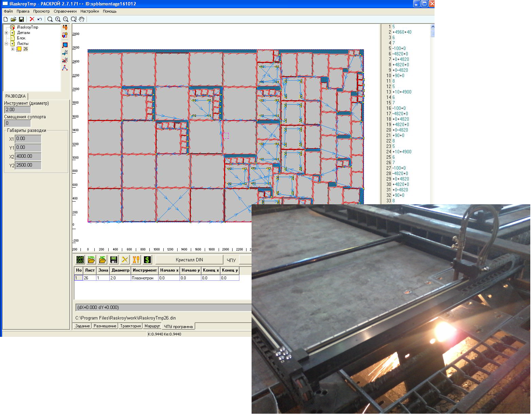Expand the Детали tree node
This screenshot has width=532, height=414.
click(x=6, y=33)
